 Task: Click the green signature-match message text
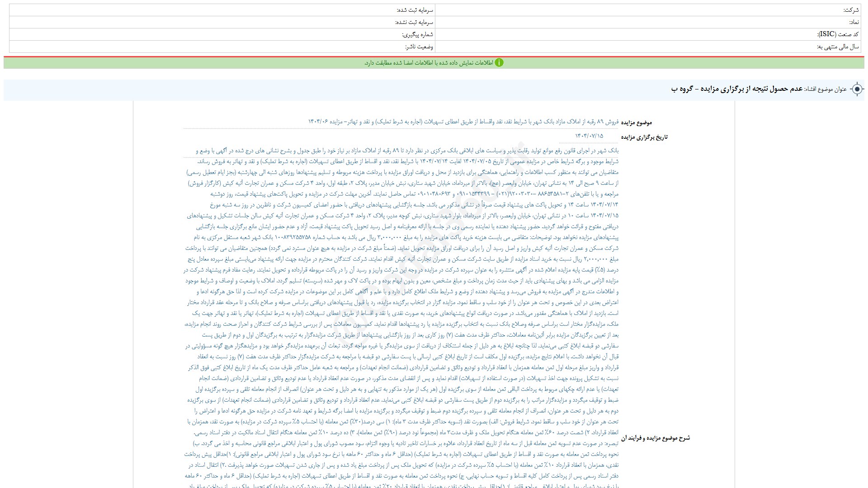coord(429,63)
